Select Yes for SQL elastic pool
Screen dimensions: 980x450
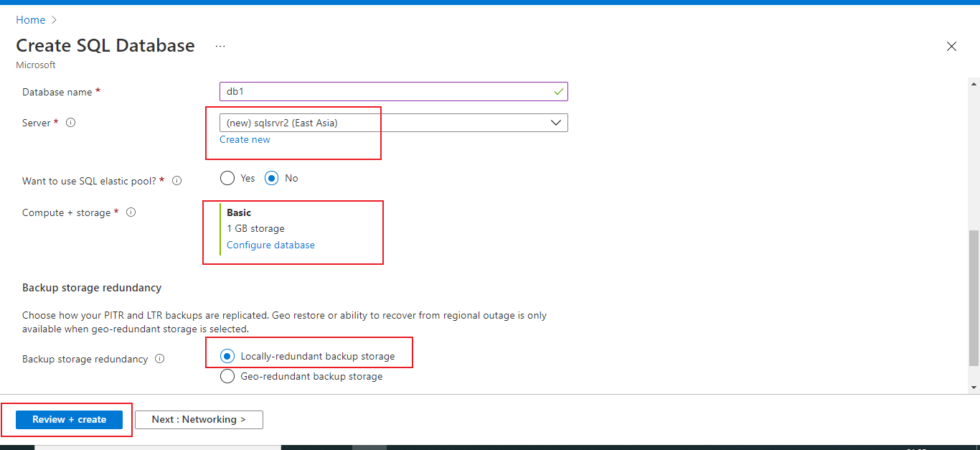[227, 178]
